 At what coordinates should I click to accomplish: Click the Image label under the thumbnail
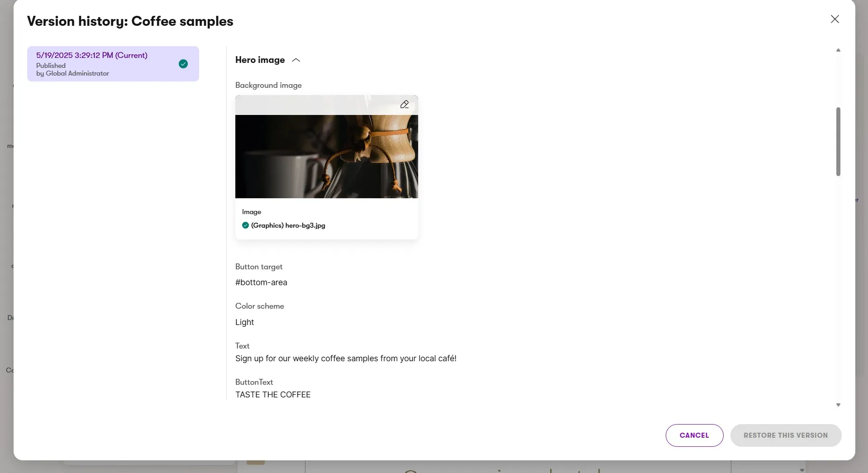pos(252,212)
